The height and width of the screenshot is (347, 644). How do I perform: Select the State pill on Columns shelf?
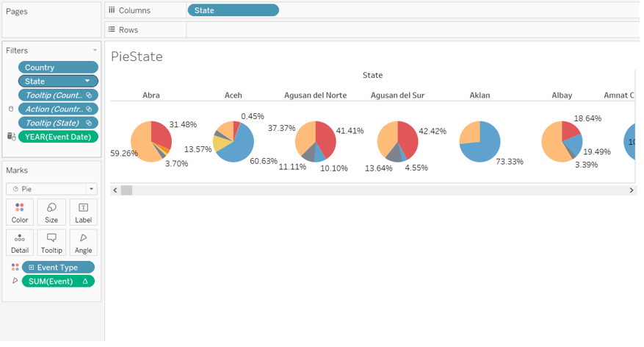233,10
